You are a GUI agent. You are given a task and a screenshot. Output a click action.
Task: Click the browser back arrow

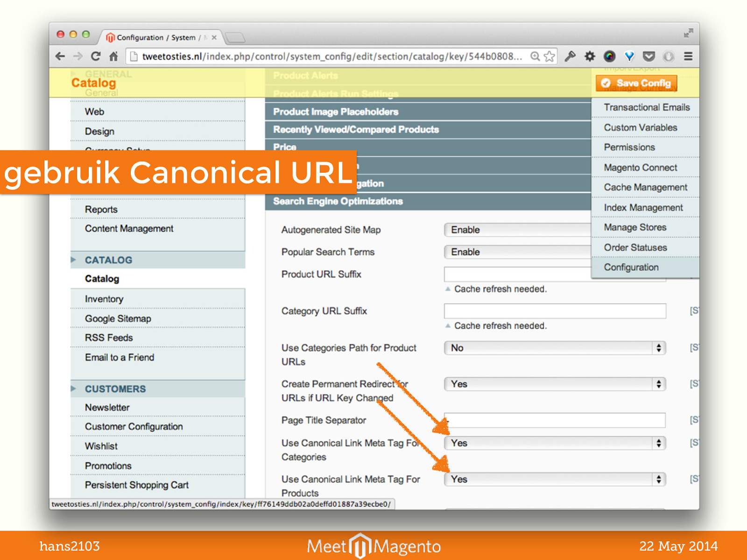[x=60, y=56]
